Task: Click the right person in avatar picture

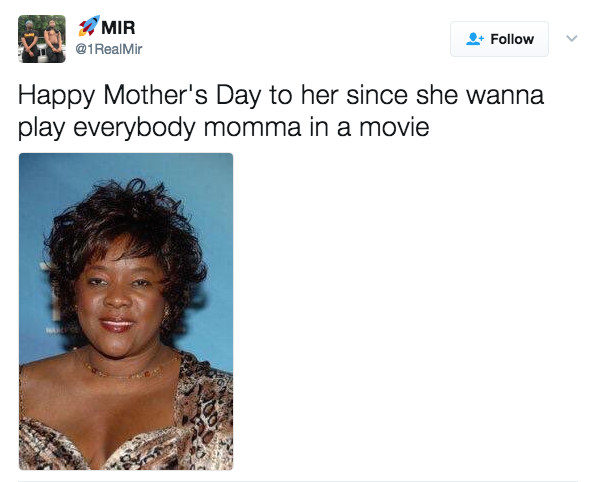Action: [x=54, y=41]
